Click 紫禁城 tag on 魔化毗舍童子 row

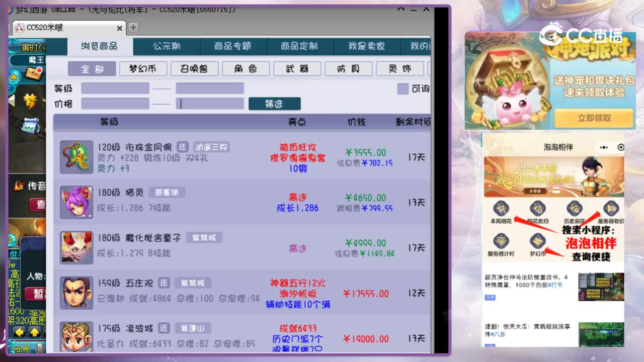(204, 238)
